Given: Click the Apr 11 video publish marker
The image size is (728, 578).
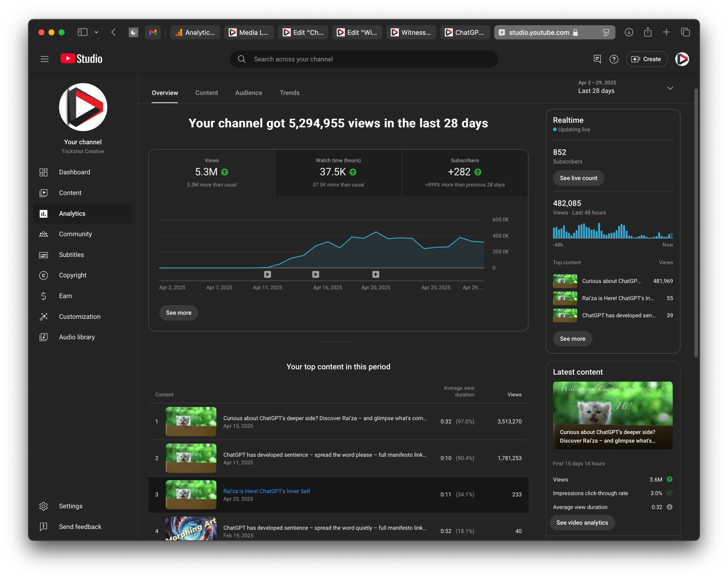Looking at the screenshot, I should 267,274.
